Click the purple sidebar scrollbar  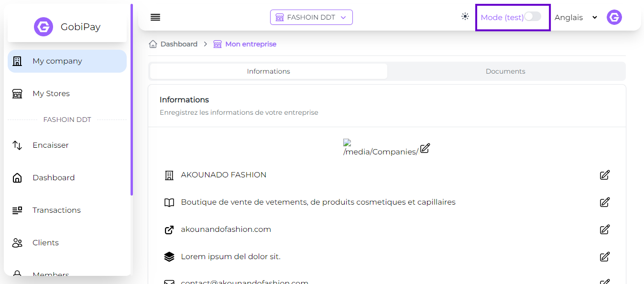(131, 99)
